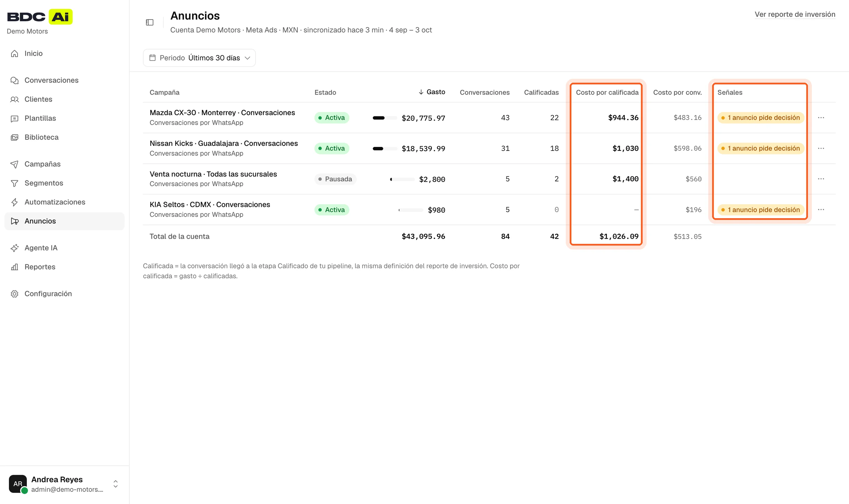Viewport: 849px width, 504px height.
Task: Go to Agente IA in the sidebar
Action: (65, 248)
